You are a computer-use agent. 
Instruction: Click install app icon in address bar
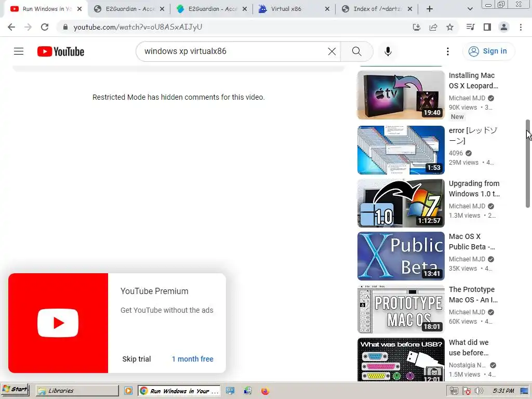pos(416,27)
